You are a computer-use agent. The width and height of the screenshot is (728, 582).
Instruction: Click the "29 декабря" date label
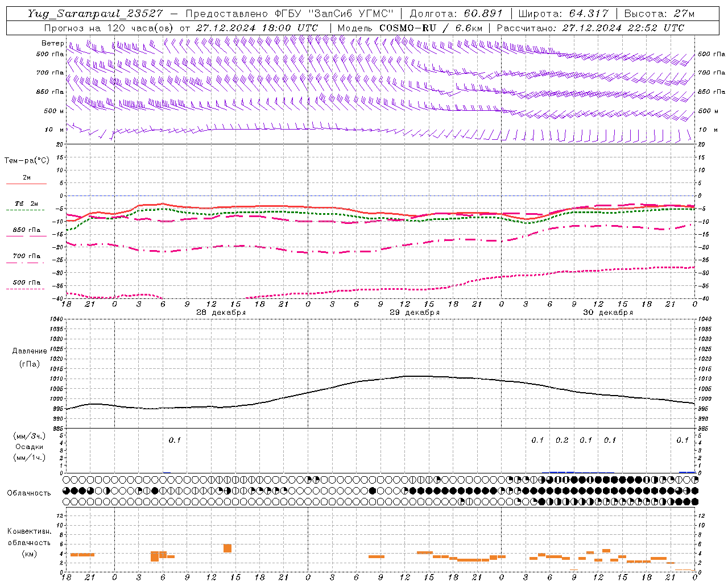tap(415, 313)
